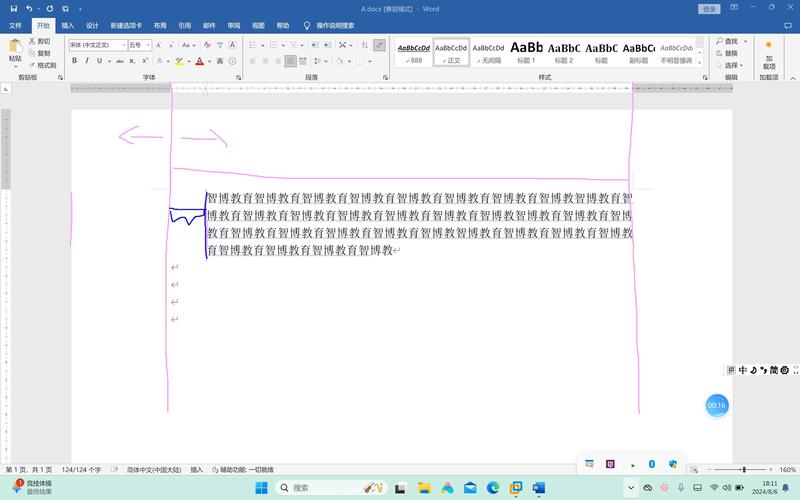Open the File (文件) menu

[x=15, y=26]
